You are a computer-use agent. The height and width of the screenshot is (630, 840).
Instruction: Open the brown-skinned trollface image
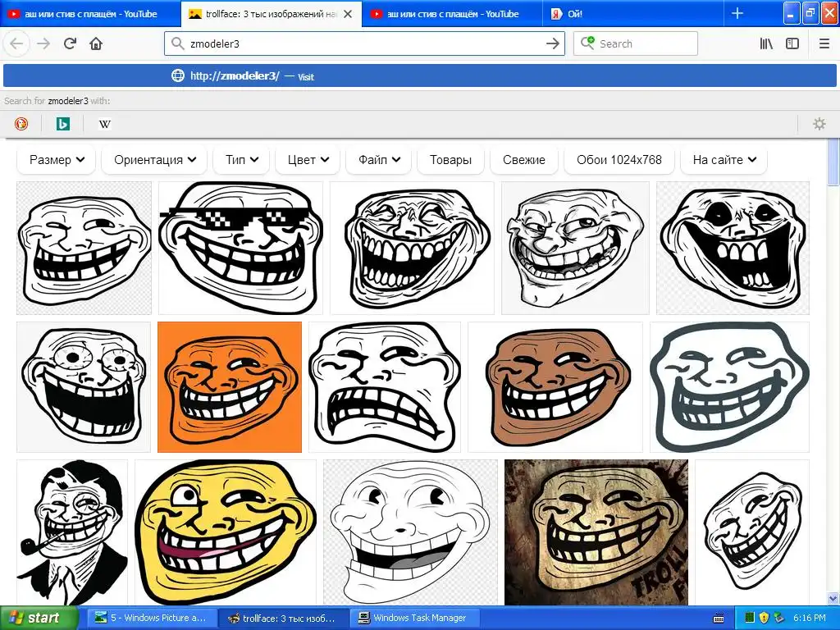point(555,387)
